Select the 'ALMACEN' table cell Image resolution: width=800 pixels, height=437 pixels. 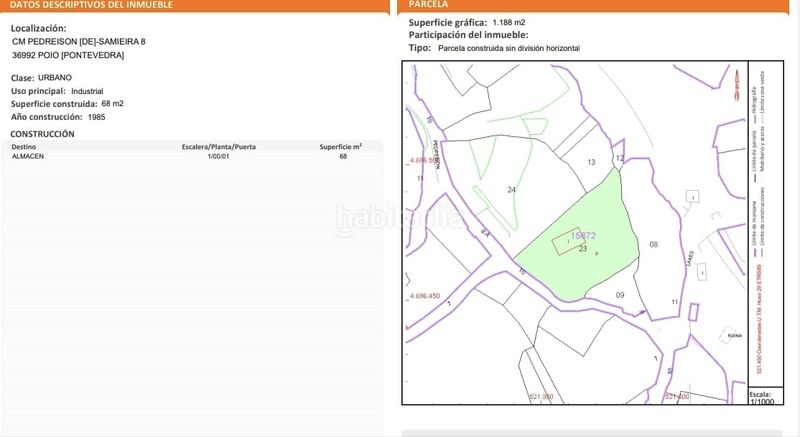[x=28, y=156]
